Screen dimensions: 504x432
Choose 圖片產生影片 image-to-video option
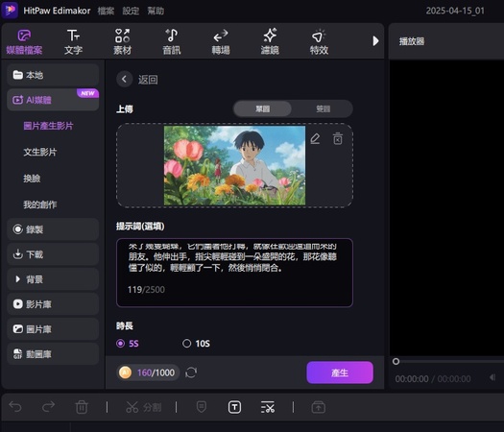pyautogui.click(x=48, y=126)
